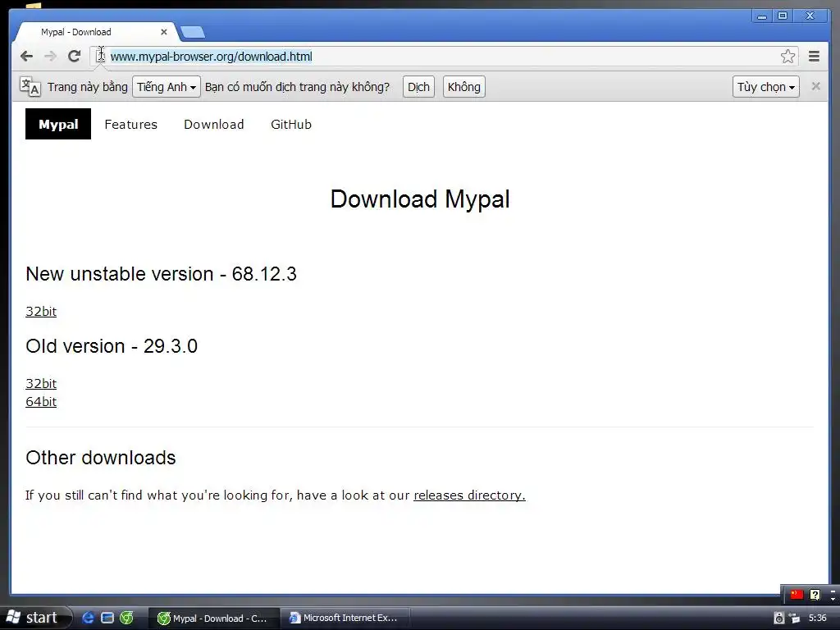Click the Không button to decline translation
This screenshot has height=630, width=840.
pyautogui.click(x=464, y=87)
